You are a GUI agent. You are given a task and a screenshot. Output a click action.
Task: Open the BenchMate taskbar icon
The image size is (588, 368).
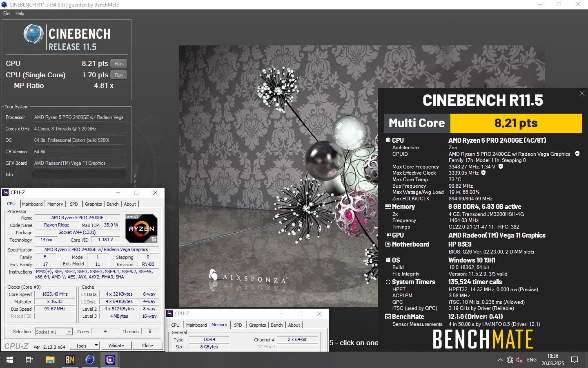tap(70, 360)
